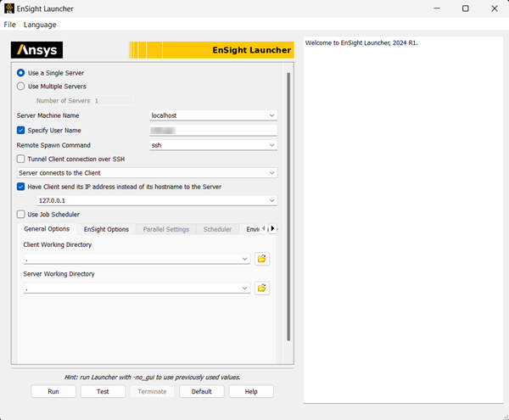Click the "Remote Spawn Command" label
509x420 pixels.
(x=53, y=145)
